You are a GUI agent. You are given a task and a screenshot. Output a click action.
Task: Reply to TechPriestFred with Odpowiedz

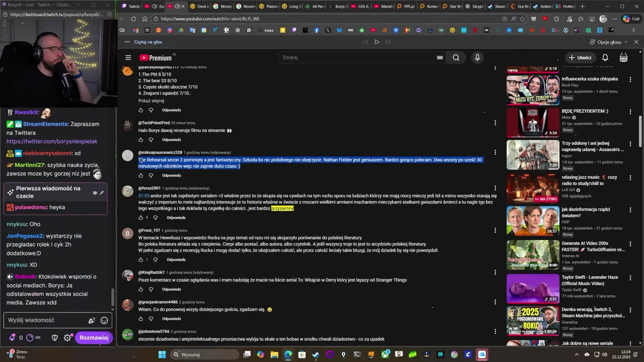(172, 140)
